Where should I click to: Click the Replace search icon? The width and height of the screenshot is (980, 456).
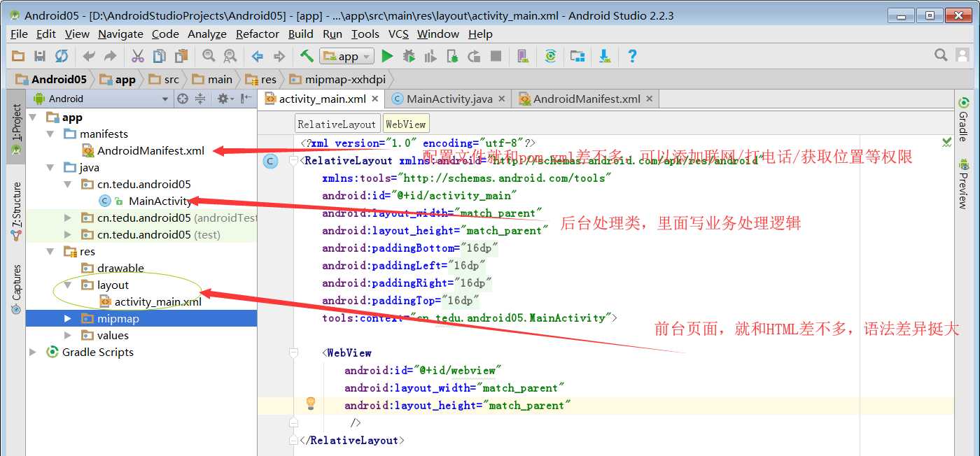[230, 56]
